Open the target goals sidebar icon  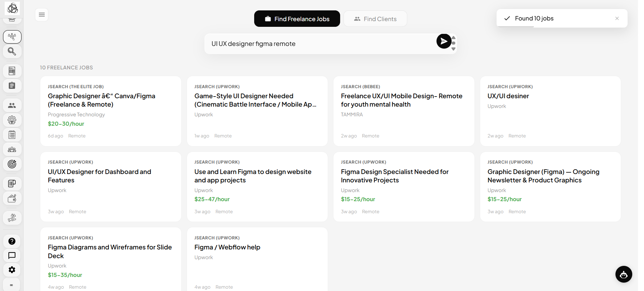point(12,164)
